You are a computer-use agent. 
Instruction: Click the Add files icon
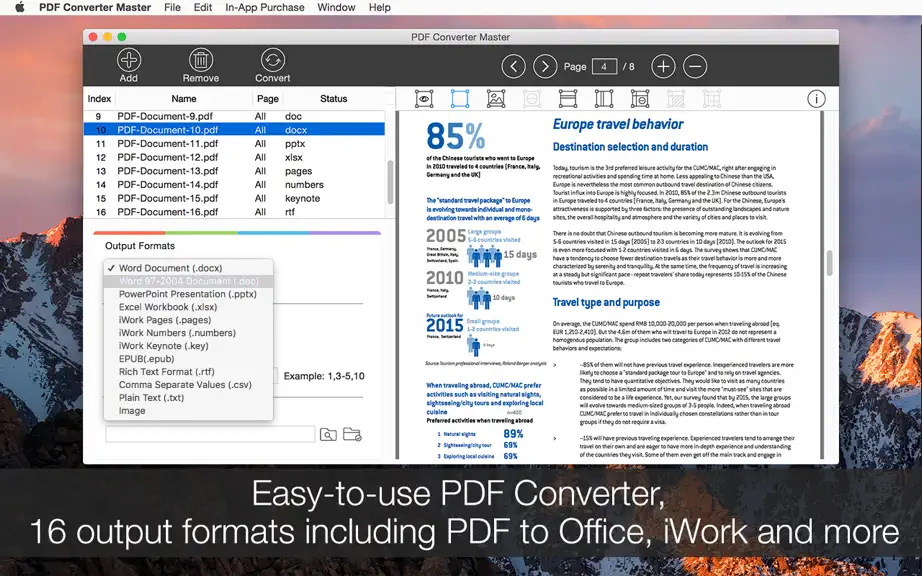click(x=129, y=60)
